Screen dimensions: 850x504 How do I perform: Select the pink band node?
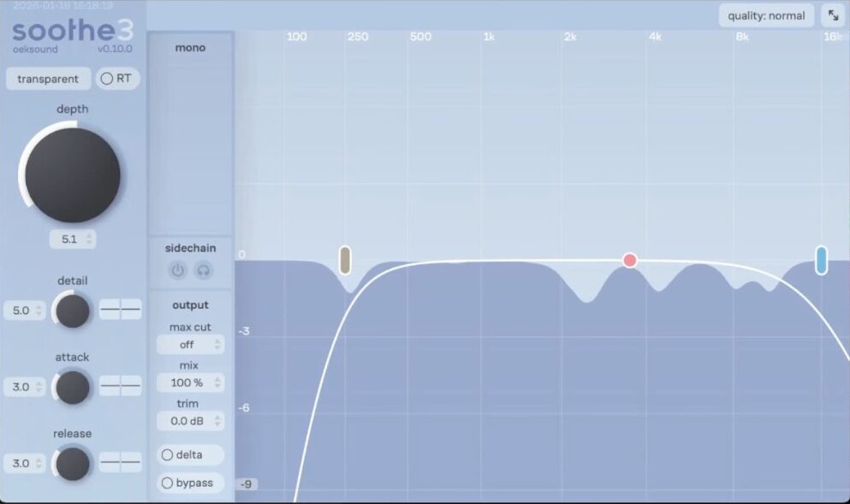tap(629, 261)
